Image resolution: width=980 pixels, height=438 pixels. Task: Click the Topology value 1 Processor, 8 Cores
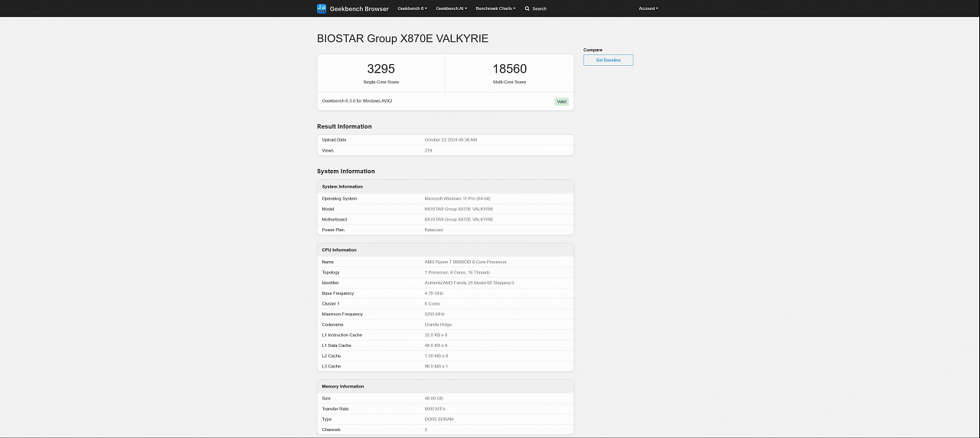[x=457, y=273]
